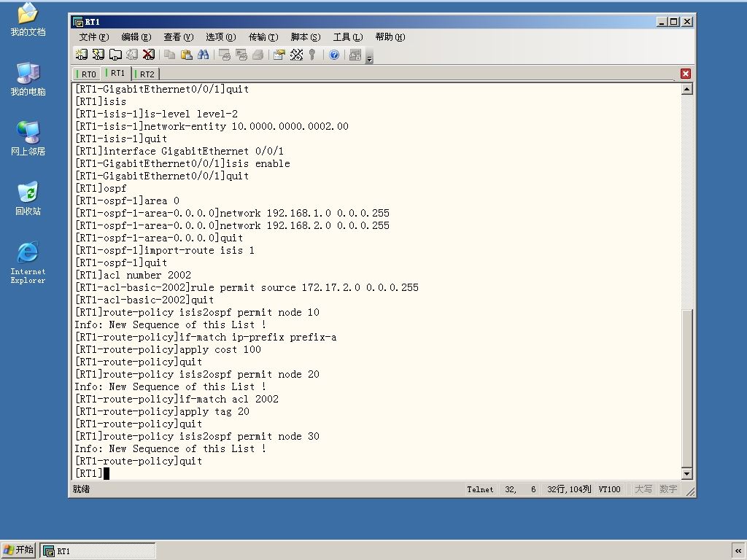747x560 pixels.
Task: Click the Connect in Tab folder icon
Action: (115, 55)
